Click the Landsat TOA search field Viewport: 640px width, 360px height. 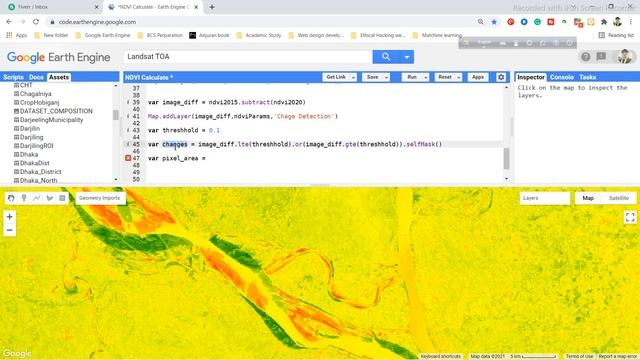[x=248, y=57]
